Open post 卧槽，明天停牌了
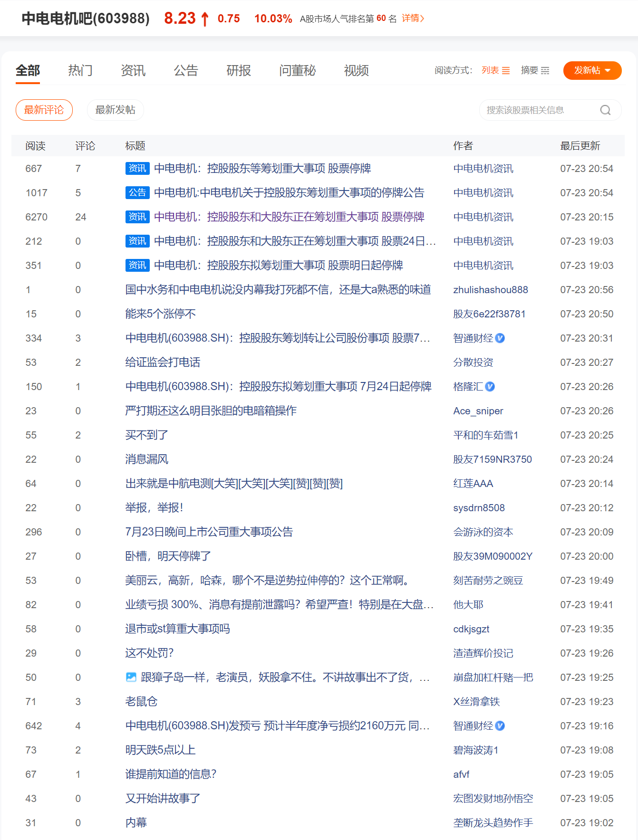 (x=168, y=556)
